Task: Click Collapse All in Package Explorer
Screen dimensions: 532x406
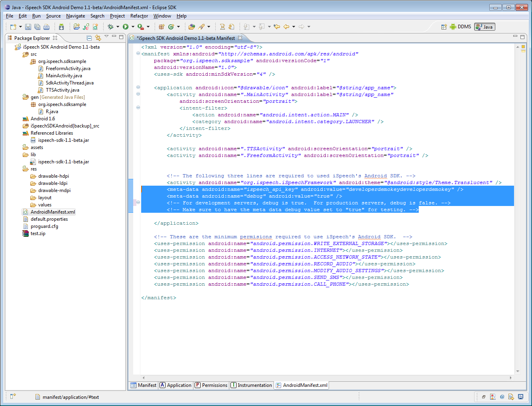Action: (x=89, y=38)
